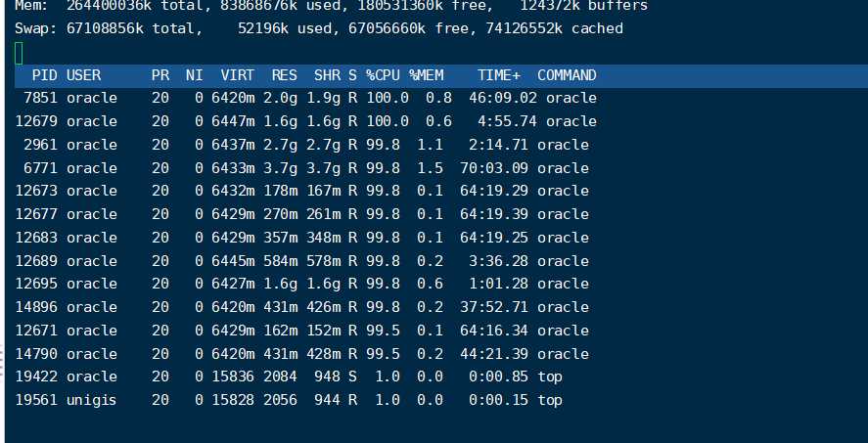The image size is (868, 443).
Task: Click swap total 67108856k value
Action: [x=105, y=28]
